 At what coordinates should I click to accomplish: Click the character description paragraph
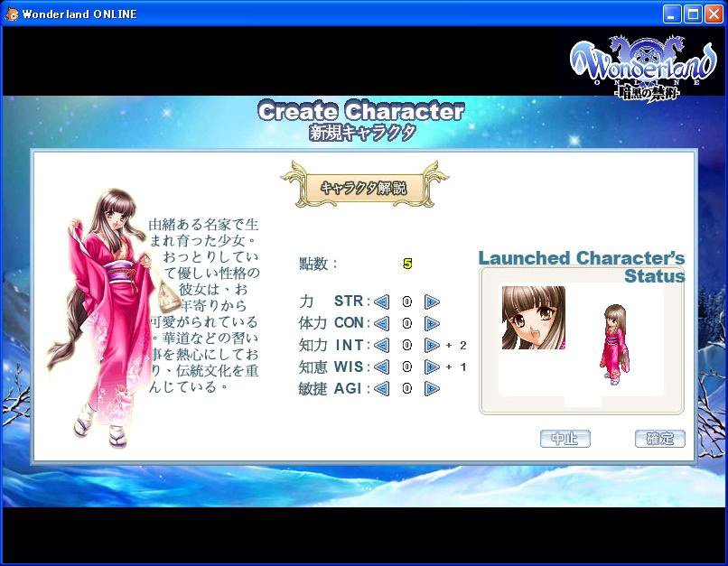[204, 305]
